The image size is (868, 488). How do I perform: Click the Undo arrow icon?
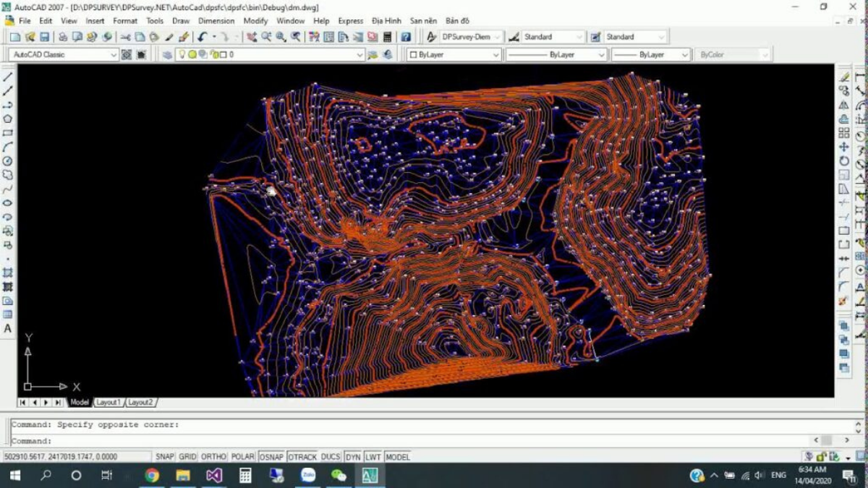click(202, 37)
